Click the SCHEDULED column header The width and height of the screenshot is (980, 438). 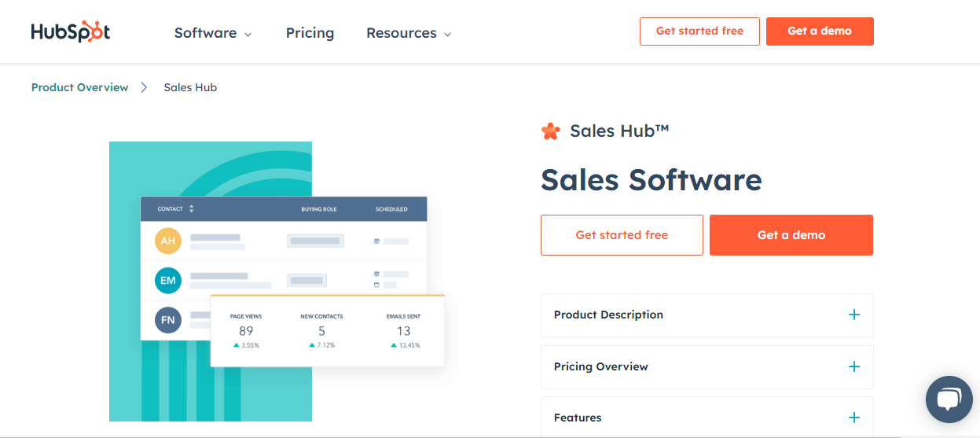pos(391,209)
